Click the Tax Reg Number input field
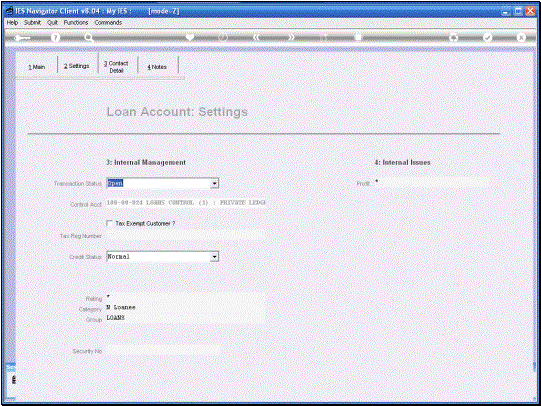 tap(186, 236)
